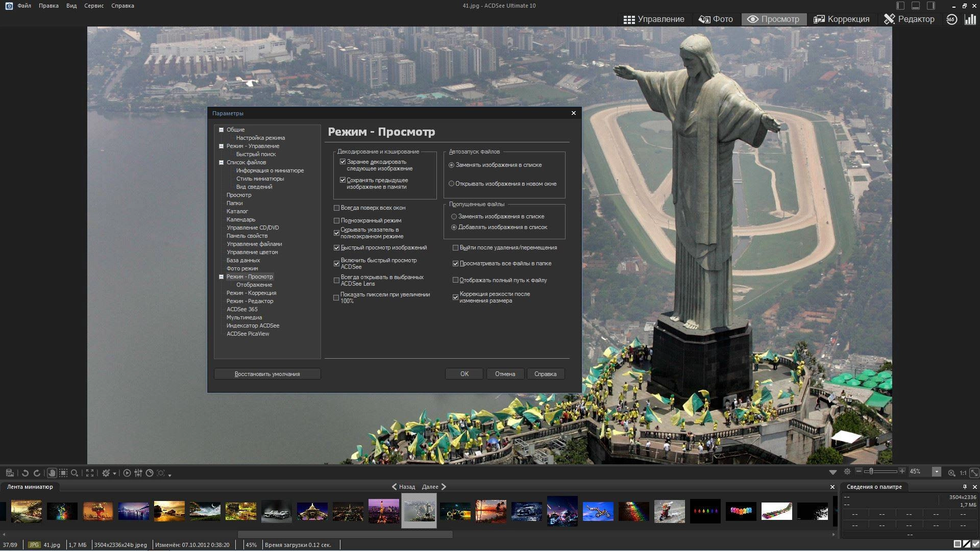The image size is (980, 551).
Task: Open the dashboard bar chart icon
Action: 970,19
